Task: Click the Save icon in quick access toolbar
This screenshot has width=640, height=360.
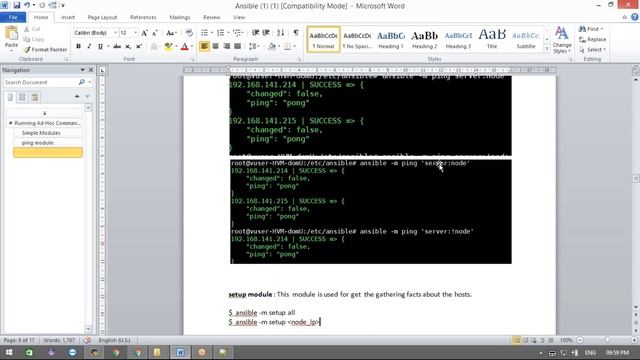Action: 16,5
